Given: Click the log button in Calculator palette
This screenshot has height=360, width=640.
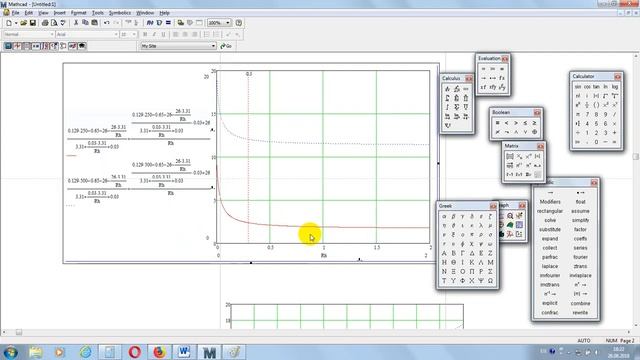Looking at the screenshot, I should (x=615, y=87).
